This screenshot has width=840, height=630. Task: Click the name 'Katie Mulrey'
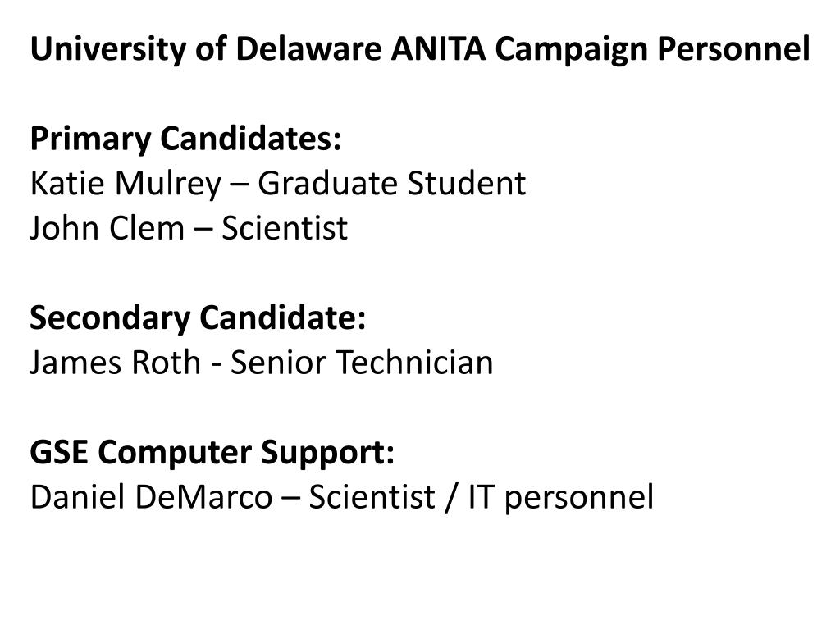coord(126,185)
